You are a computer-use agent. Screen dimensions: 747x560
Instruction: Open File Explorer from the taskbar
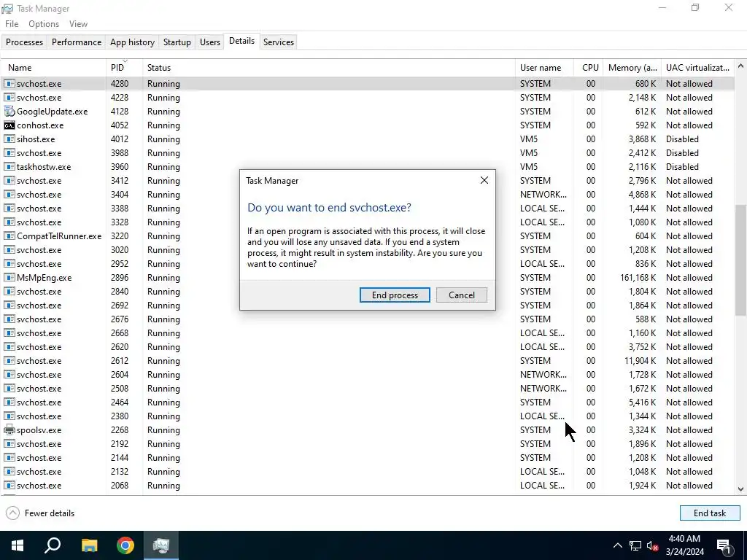(89, 545)
